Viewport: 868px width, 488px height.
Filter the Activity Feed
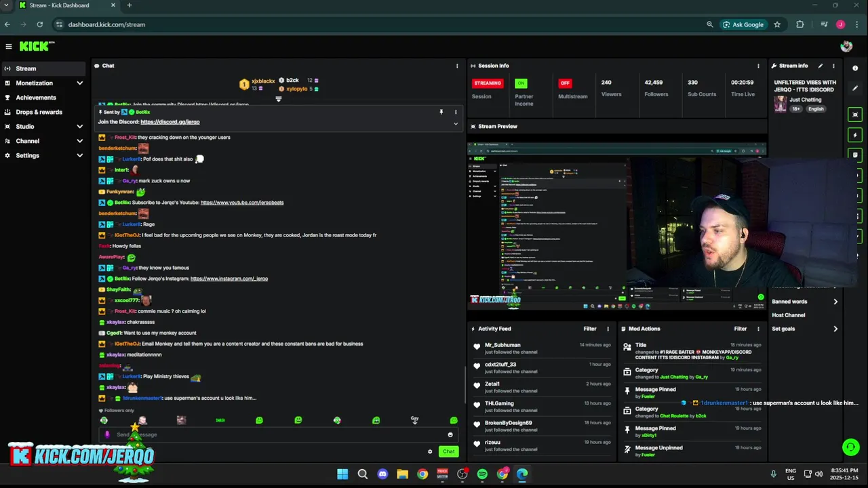[590, 329]
